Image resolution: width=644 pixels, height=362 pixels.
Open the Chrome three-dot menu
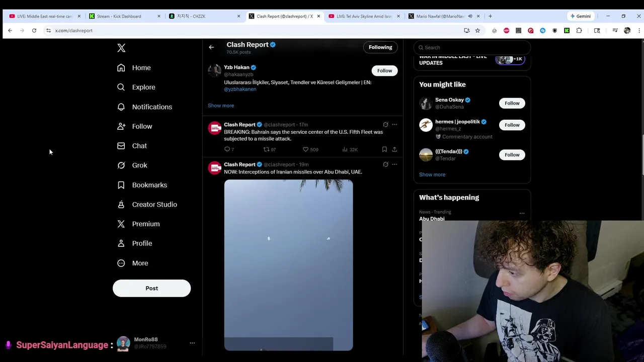click(x=639, y=31)
